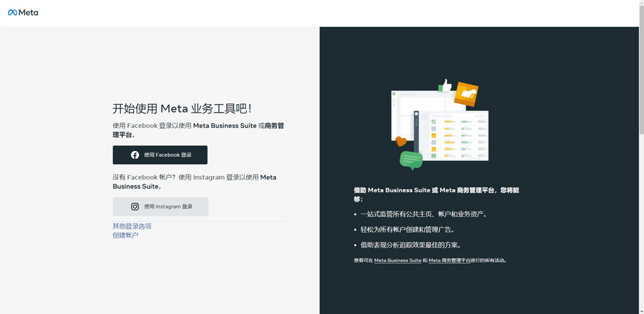Follow the Meta Business Suite footer link
Screen dimensions: 644x314
pyautogui.click(x=397, y=261)
